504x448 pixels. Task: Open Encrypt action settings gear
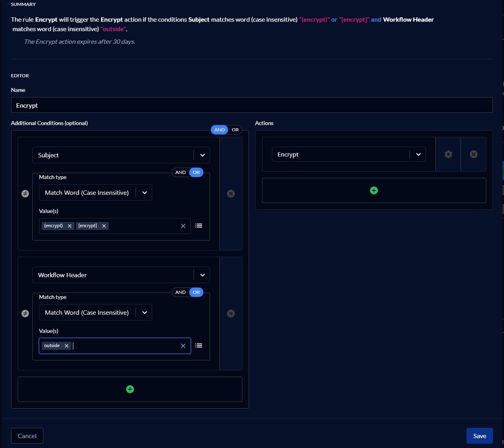pyautogui.click(x=448, y=154)
